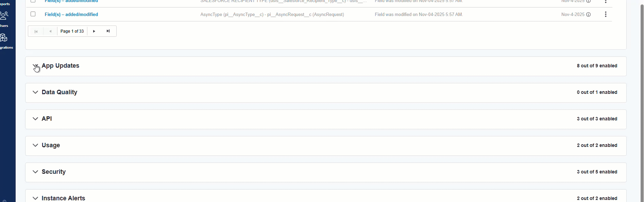The width and height of the screenshot is (644, 202).
Task: Open Field(s) – added/modified link for AsyncType
Action: [71, 15]
